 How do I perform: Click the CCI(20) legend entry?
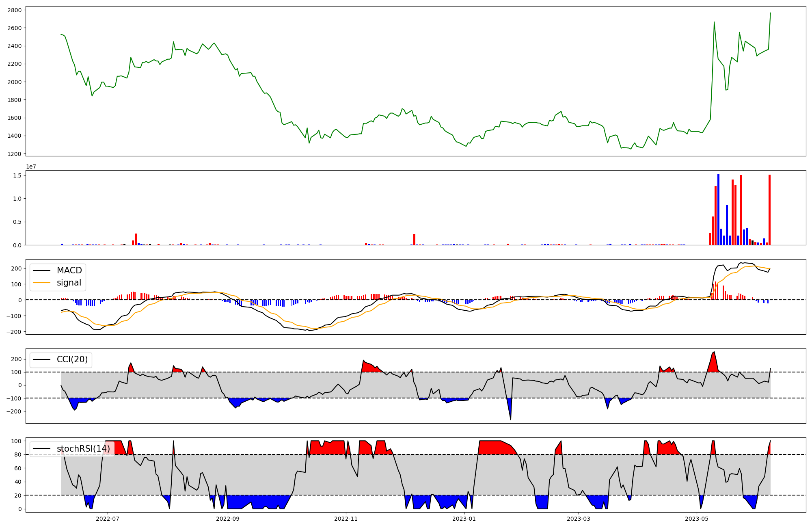tap(72, 359)
